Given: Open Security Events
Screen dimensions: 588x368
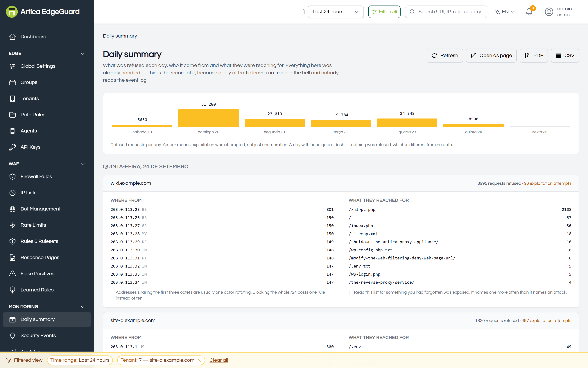Looking at the screenshot, I should click(47, 335).
